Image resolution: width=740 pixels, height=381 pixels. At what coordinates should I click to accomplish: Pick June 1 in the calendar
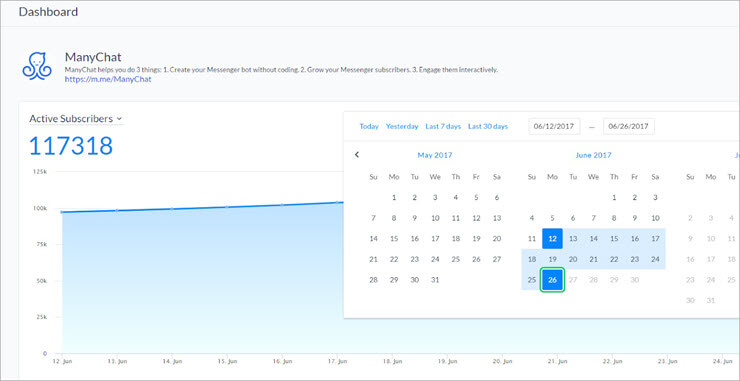point(614,198)
